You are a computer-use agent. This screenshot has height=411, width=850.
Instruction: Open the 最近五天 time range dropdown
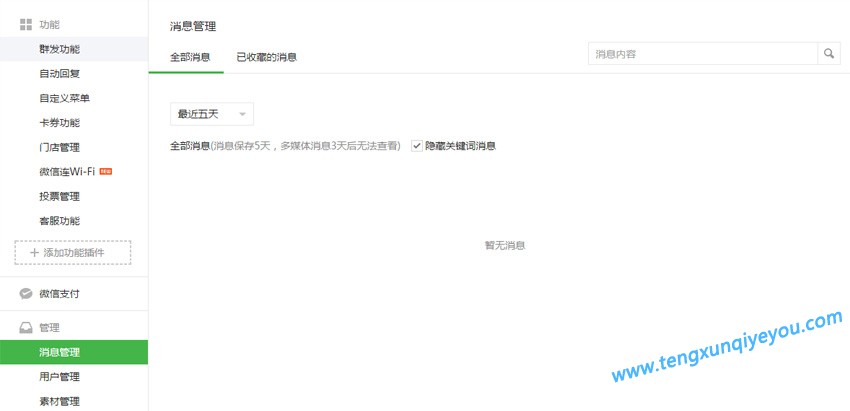pos(211,114)
